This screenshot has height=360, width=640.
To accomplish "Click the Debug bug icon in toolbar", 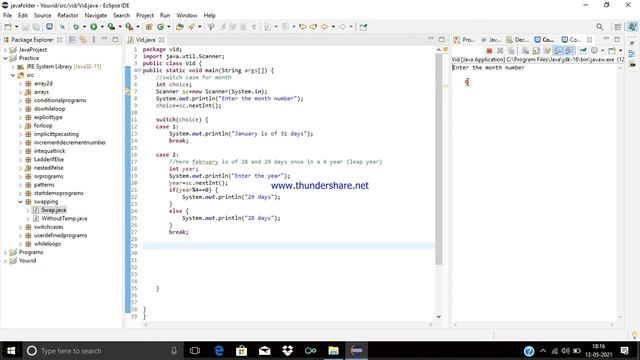I will [76, 27].
